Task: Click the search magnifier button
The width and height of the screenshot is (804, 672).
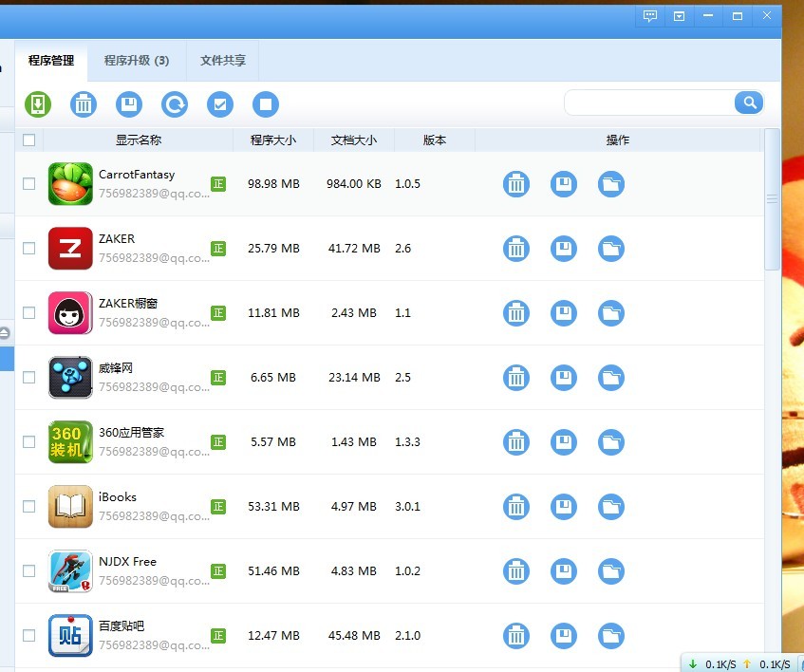Action: pos(749,103)
